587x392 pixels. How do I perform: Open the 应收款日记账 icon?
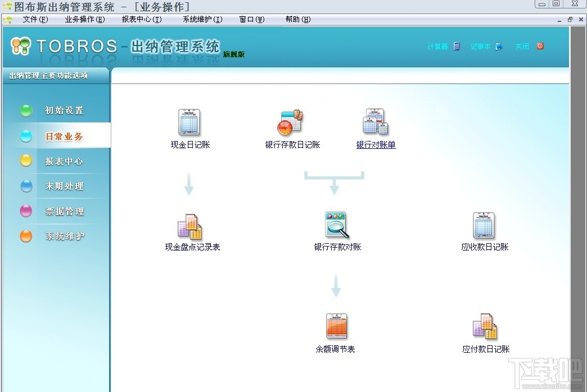tap(484, 226)
